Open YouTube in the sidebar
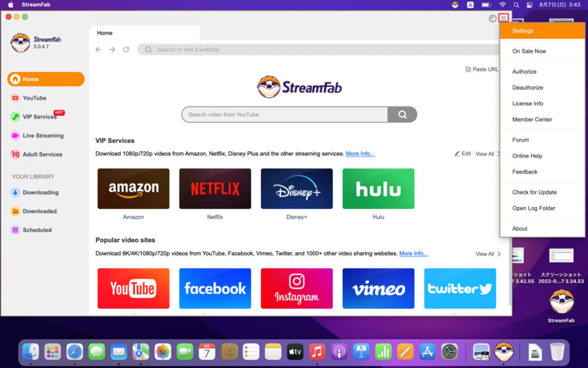Viewport: 588px width, 368px height. pyautogui.click(x=29, y=98)
